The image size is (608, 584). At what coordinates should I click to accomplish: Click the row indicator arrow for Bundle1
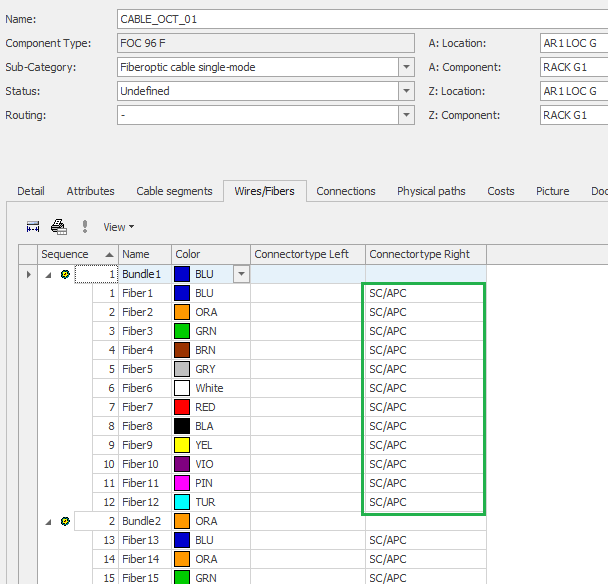tap(28, 275)
